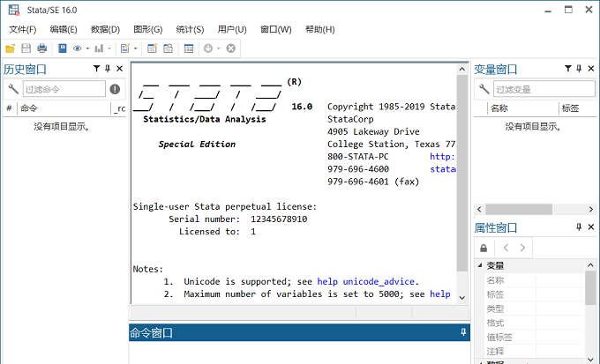Open the 数据(D) menu
The height and width of the screenshot is (364, 600).
point(105,29)
